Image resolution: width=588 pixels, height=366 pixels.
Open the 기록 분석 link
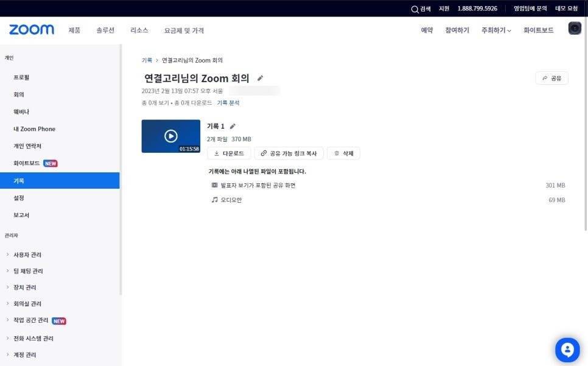(x=228, y=103)
